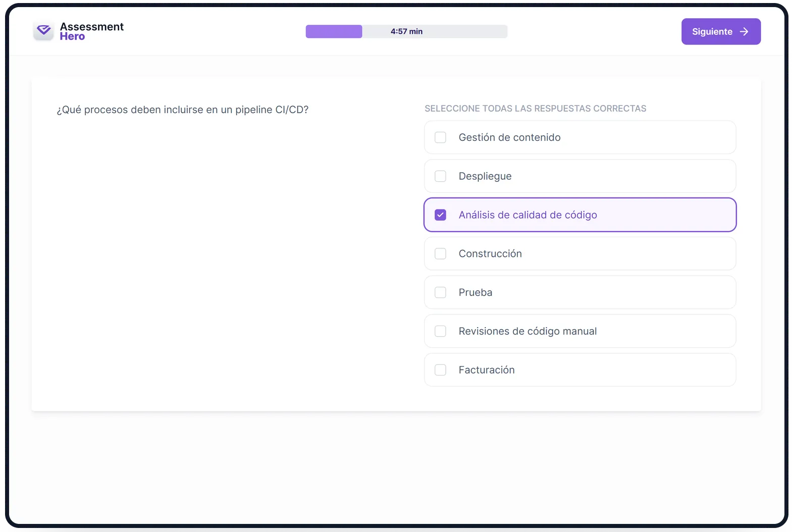Click the Assessment Hero logo icon
This screenshot has width=792, height=532.
[x=43, y=31]
